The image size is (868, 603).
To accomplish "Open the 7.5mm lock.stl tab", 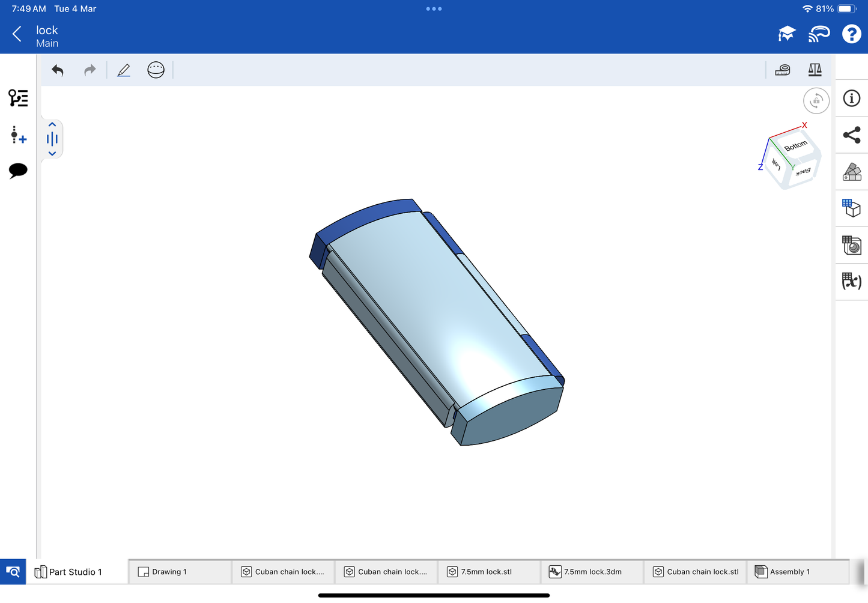I will 488,572.
